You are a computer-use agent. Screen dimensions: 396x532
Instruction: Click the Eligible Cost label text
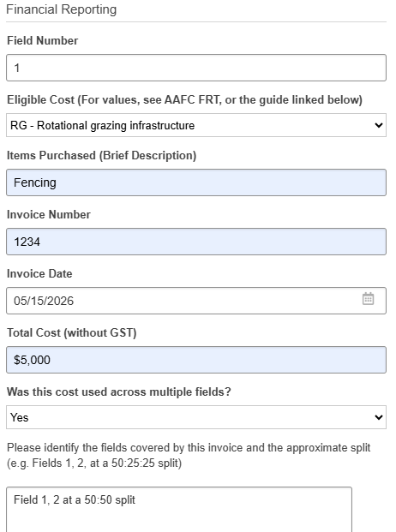pyautogui.click(x=184, y=99)
